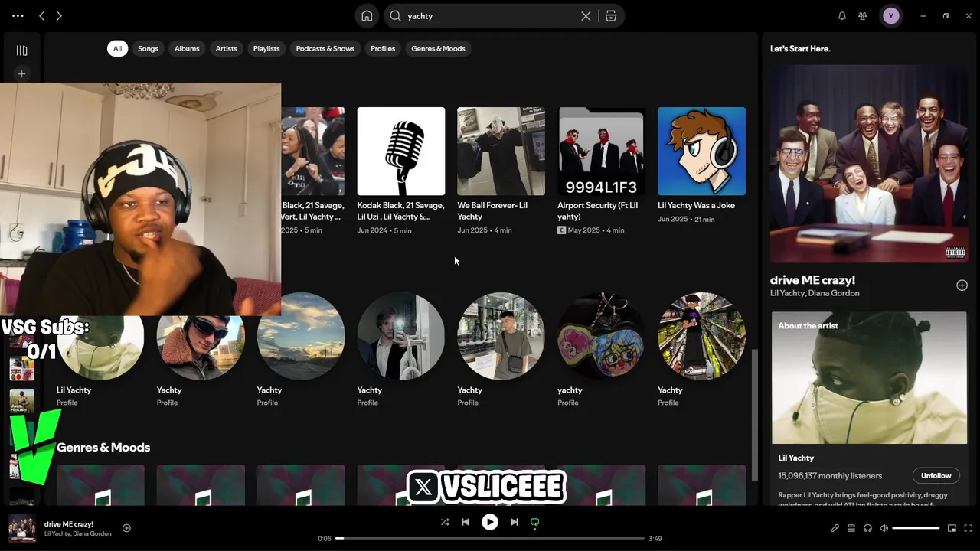Create a playlist with the plus icon
Viewport: 980px width, 551px height.
21,74
